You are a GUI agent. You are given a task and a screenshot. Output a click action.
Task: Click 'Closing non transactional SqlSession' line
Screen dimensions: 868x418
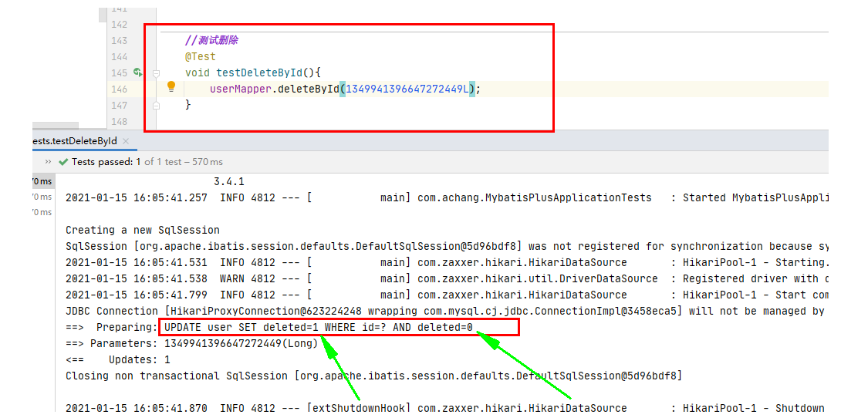[x=373, y=376]
